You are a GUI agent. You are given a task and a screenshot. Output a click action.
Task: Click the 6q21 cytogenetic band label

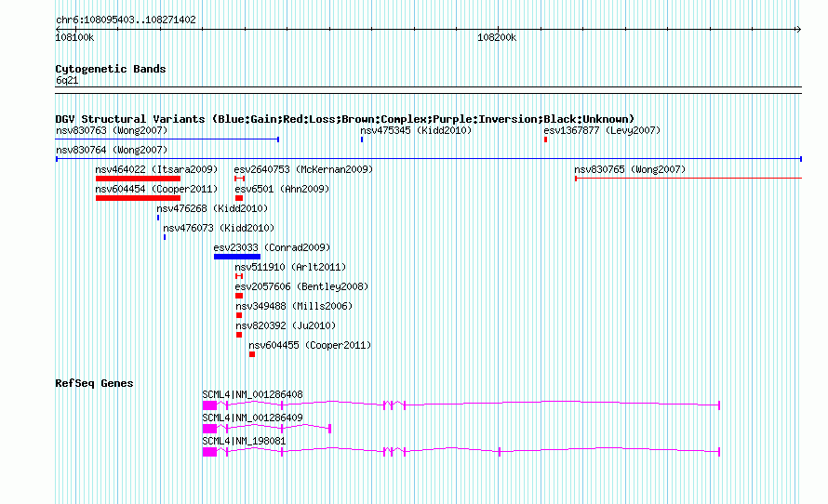[67, 80]
